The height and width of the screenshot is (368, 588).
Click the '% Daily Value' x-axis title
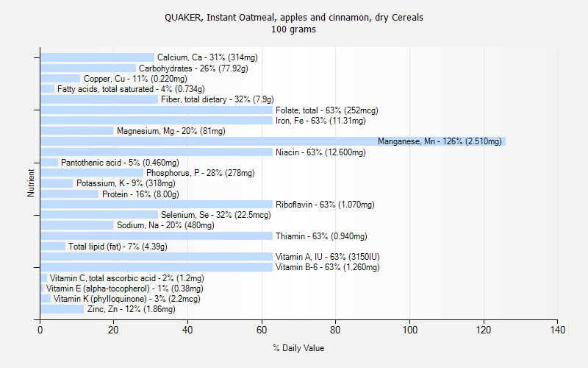point(298,348)
